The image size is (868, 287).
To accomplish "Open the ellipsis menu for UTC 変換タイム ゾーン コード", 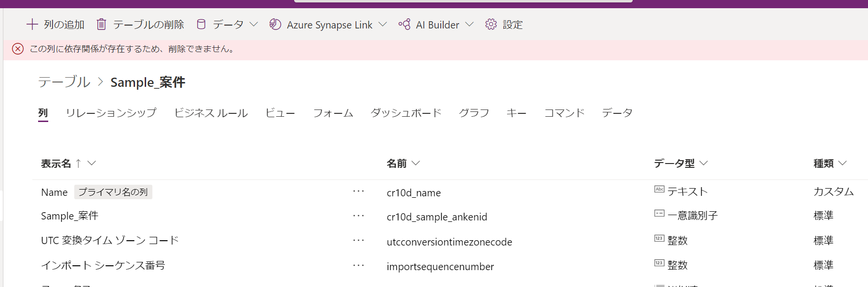I will 358,240.
